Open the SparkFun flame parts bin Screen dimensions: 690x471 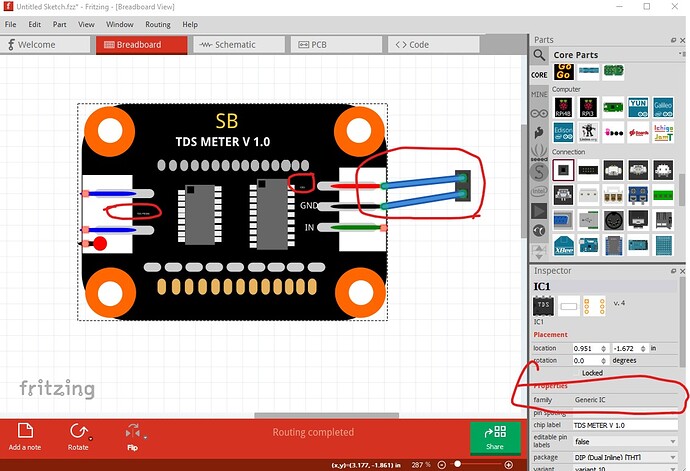click(539, 132)
